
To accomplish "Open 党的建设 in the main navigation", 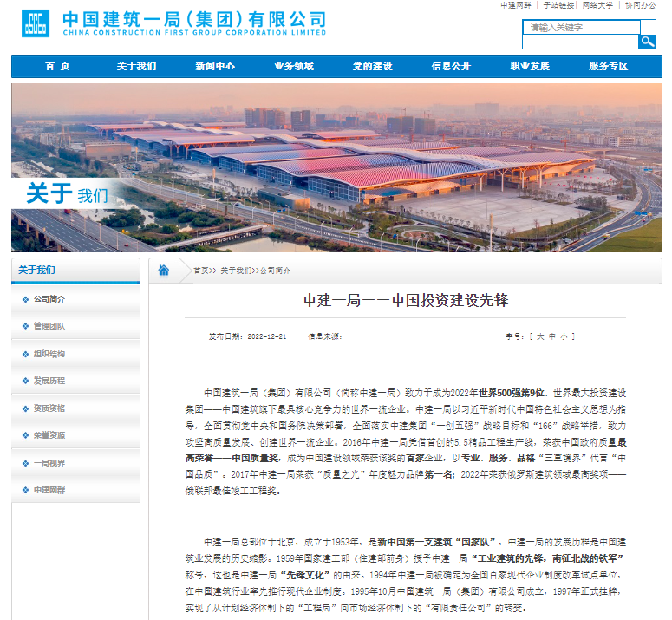I will pos(373,67).
